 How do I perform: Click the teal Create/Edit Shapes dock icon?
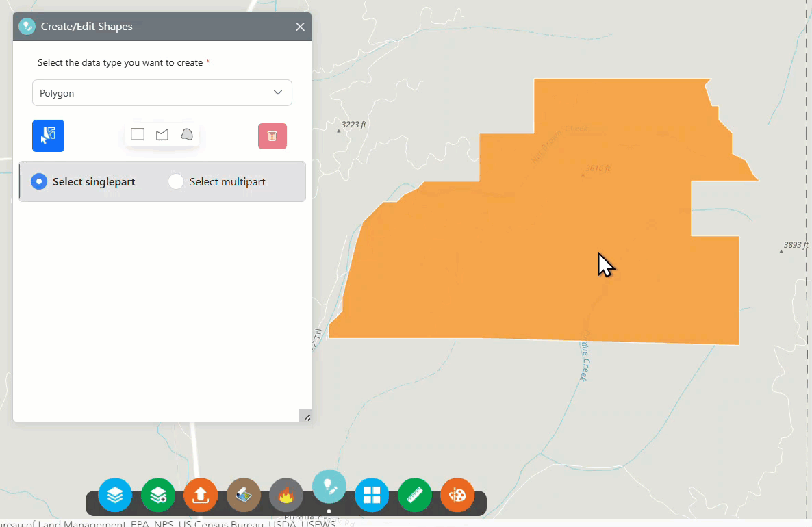tap(329, 487)
